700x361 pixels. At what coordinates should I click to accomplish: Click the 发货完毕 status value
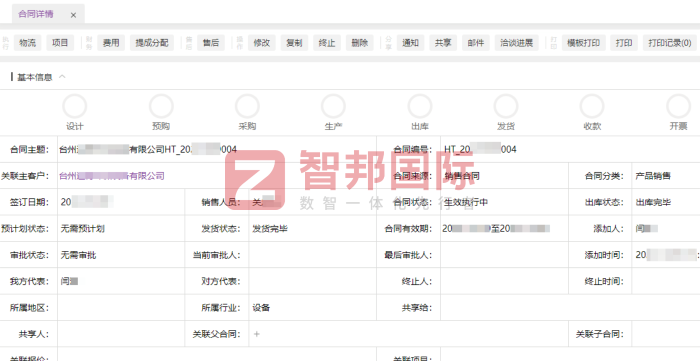(x=270, y=228)
